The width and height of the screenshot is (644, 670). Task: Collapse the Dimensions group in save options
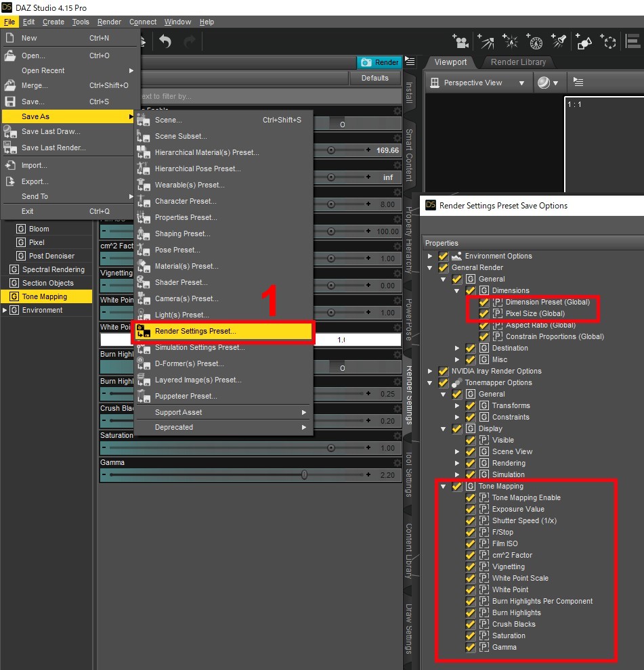[x=456, y=291]
